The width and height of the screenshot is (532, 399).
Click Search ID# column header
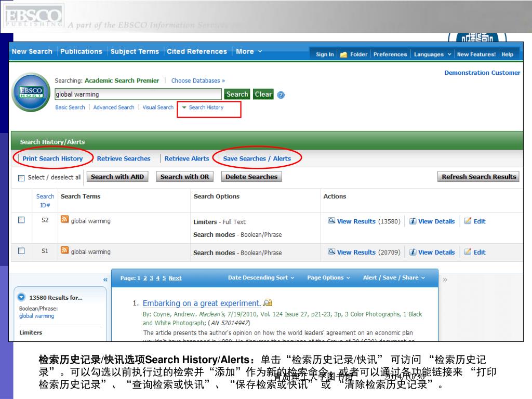pyautogui.click(x=45, y=201)
